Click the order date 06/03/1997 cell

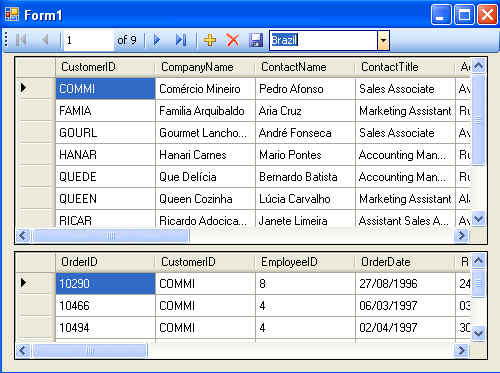click(405, 306)
